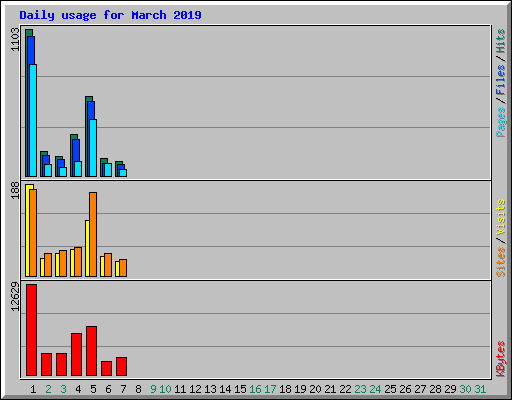Click the Files legend label
Viewport: 512px width, 400px height.
click(x=500, y=80)
